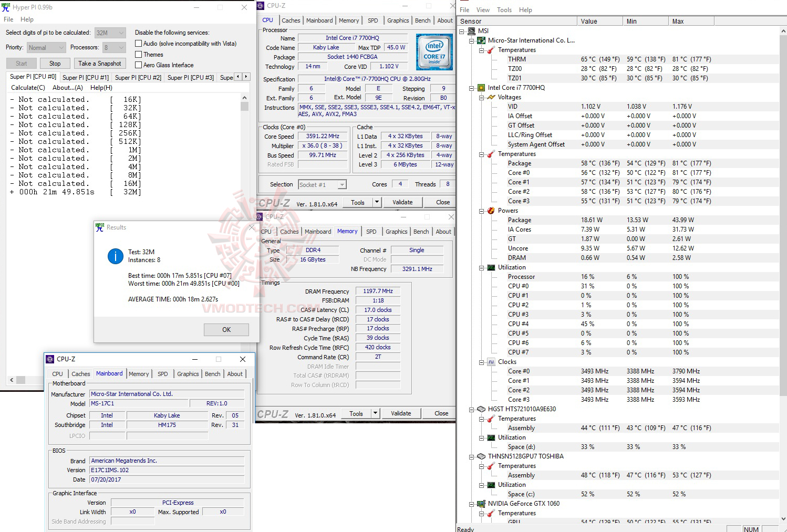
Task: Click the Intel Core i7 badge in CPU-Z
Action: (x=434, y=51)
